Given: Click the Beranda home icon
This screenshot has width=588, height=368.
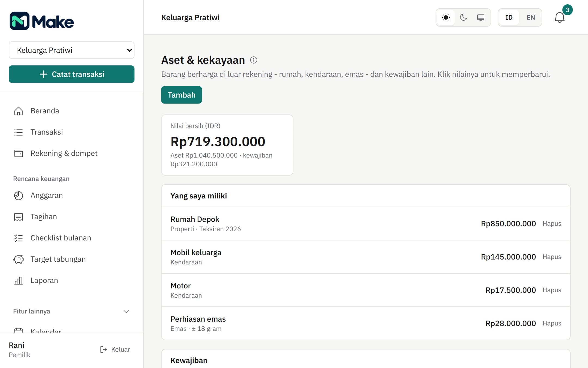Looking at the screenshot, I should (19, 111).
